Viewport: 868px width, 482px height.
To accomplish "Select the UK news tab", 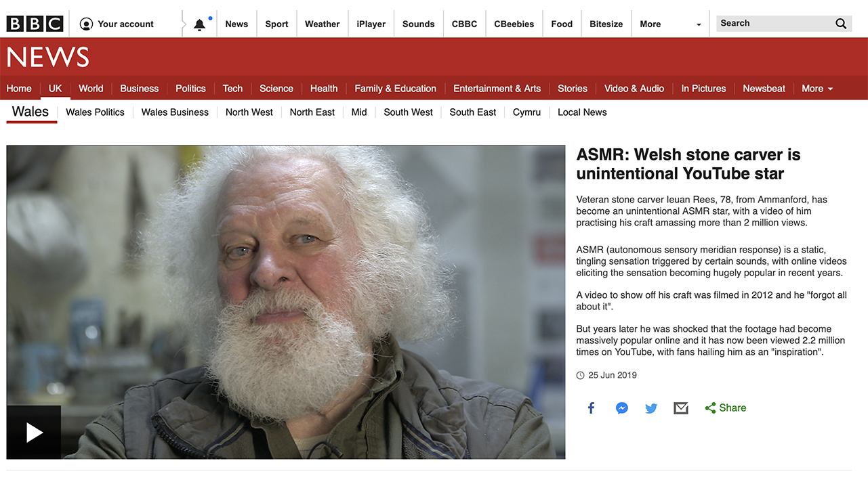I will [x=55, y=89].
